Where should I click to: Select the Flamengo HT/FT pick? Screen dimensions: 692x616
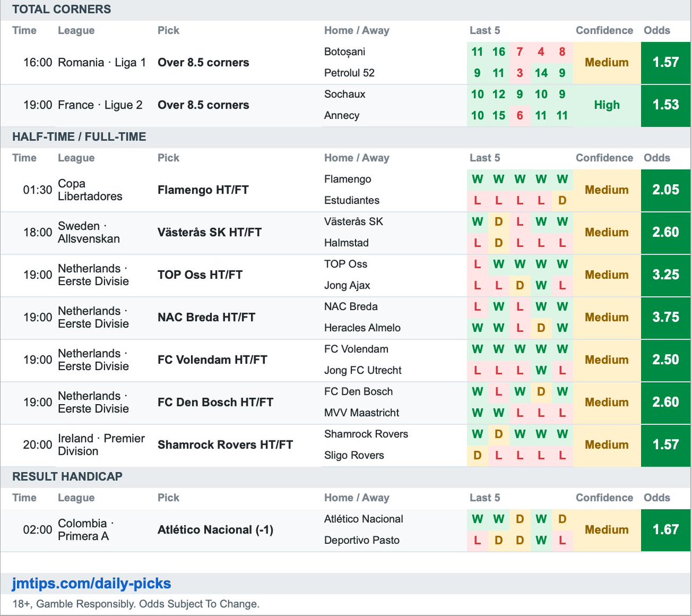203,190
